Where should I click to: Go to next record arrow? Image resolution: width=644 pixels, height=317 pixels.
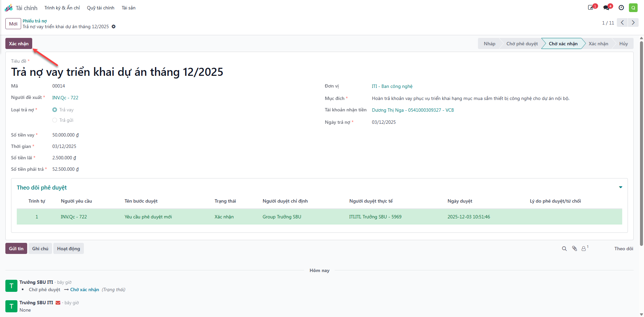[633, 22]
